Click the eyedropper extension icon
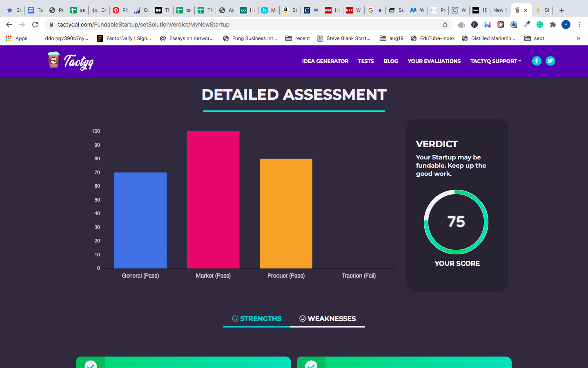Viewport: 588px width, 368px height. (x=527, y=25)
